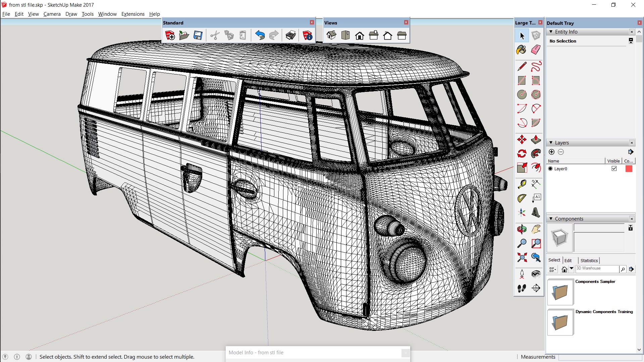The width and height of the screenshot is (644, 362).
Task: Collapse the Components panel
Action: [551, 219]
